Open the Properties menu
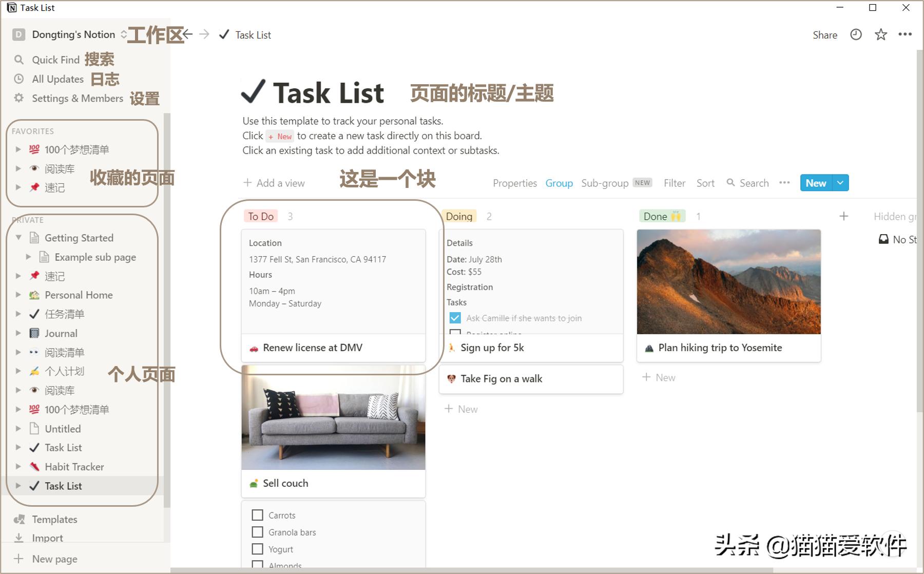This screenshot has width=924, height=574. pos(514,183)
